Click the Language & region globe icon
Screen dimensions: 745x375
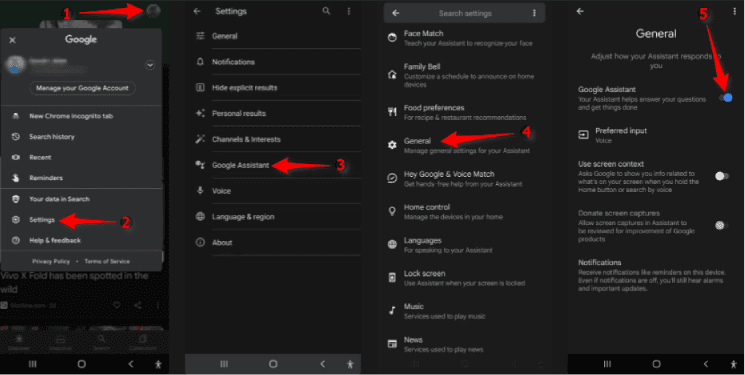(201, 217)
